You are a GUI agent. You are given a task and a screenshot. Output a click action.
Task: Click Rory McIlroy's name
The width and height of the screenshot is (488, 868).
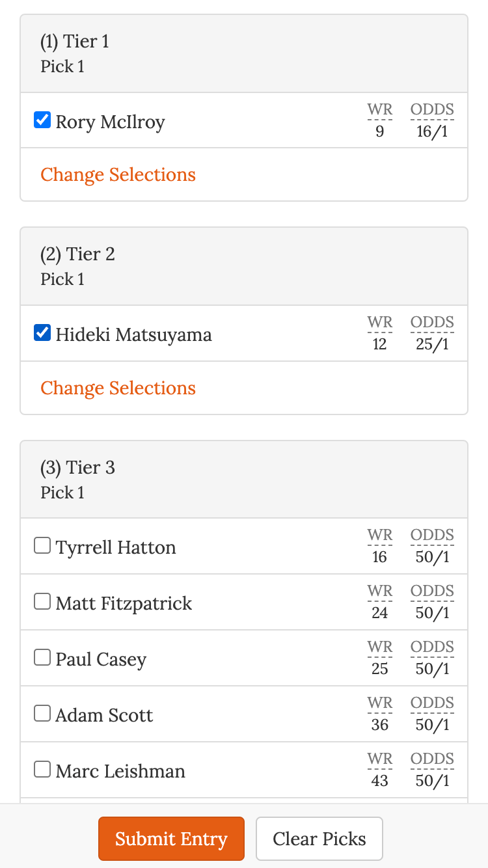(111, 122)
